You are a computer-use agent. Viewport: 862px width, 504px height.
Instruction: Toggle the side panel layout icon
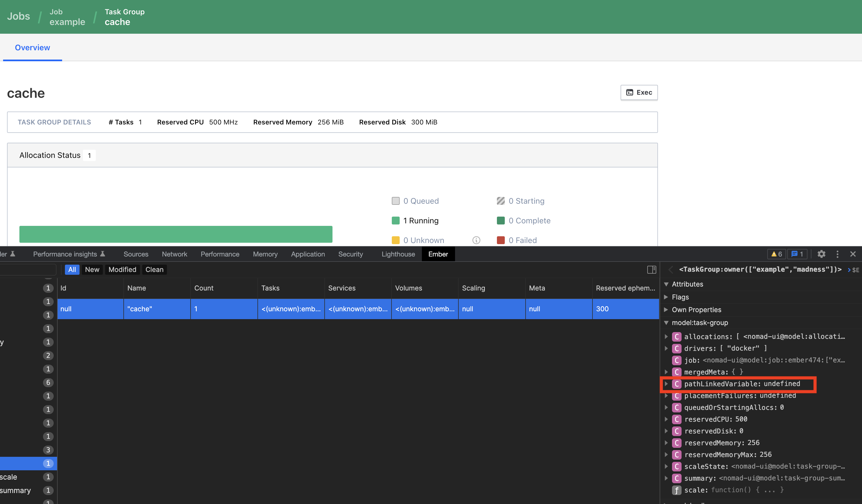(x=652, y=270)
